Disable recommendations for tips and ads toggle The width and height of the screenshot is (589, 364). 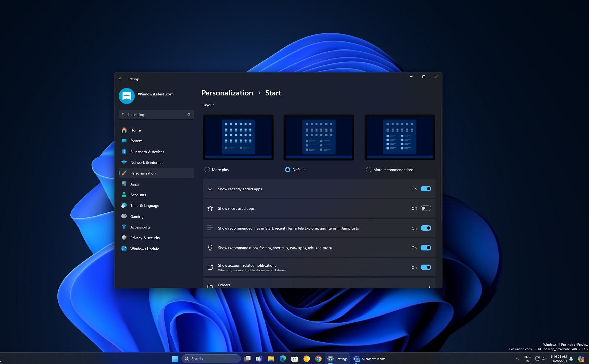pyautogui.click(x=426, y=248)
